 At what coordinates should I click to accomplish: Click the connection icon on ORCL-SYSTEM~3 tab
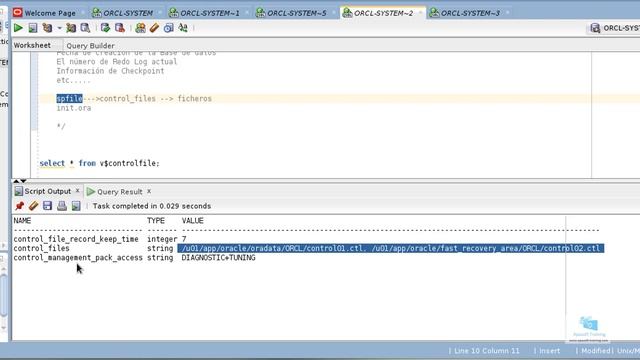pos(434,13)
